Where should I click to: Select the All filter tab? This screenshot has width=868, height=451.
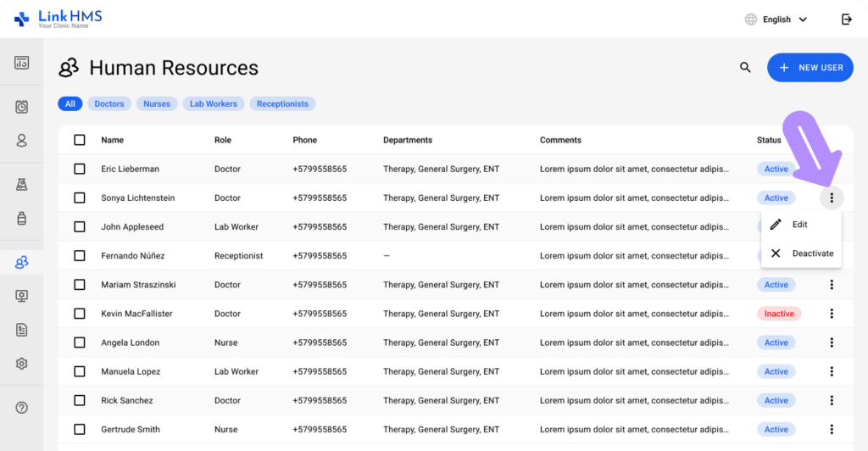tap(70, 103)
